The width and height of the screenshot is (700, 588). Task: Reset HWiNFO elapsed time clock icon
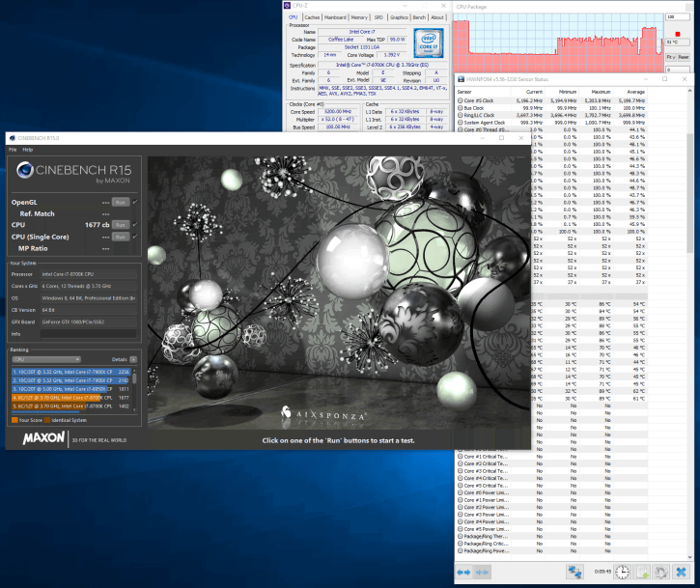pos(623,572)
